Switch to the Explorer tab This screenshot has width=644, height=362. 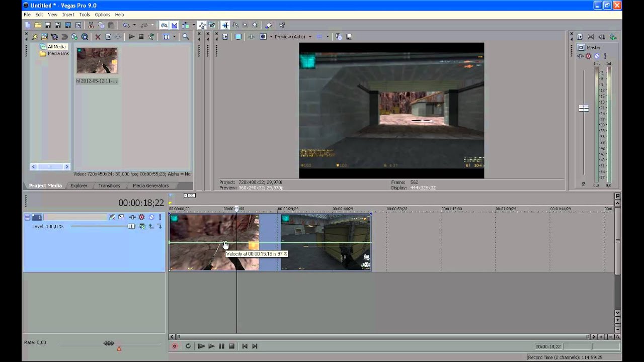pos(78,186)
